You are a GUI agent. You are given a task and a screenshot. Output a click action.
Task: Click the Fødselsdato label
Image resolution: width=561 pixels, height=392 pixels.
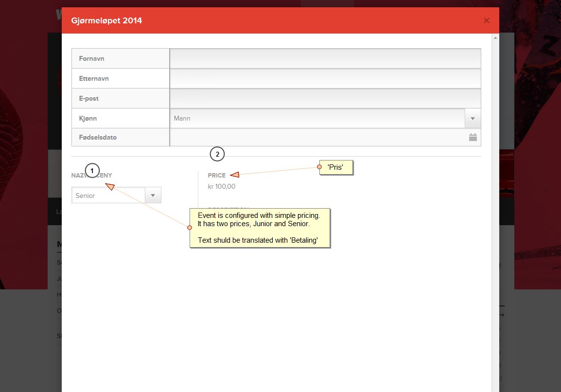click(x=98, y=138)
